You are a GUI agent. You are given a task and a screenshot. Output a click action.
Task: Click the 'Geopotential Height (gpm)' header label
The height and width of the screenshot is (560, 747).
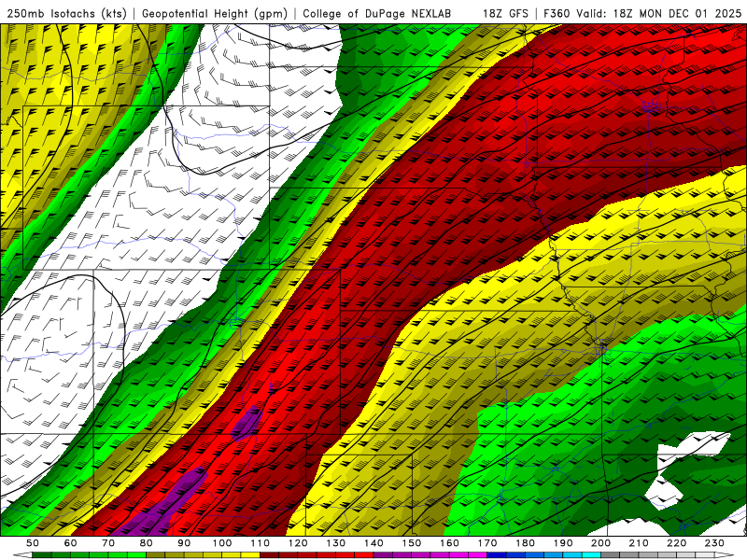[x=215, y=14]
